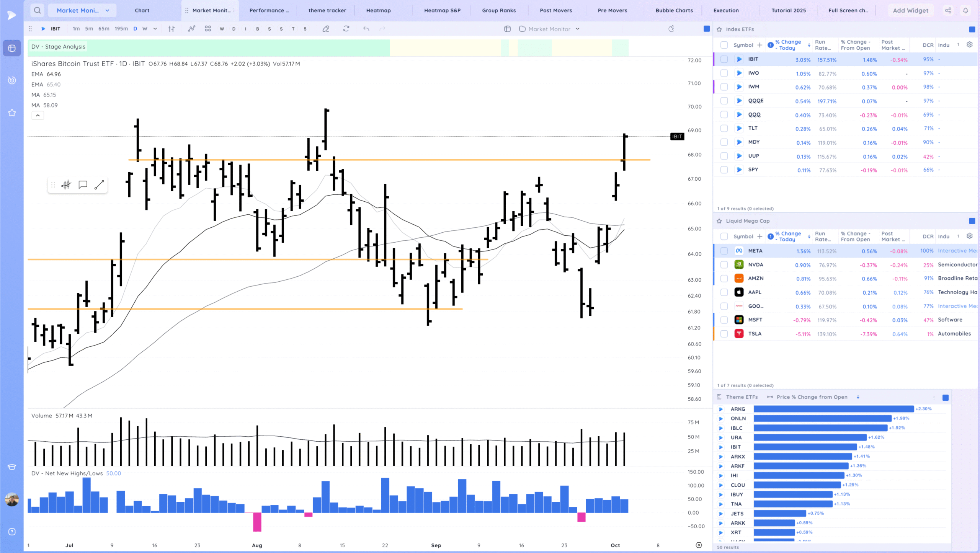980x553 pixels.
Task: Click the eraser drawing icon
Action: (x=326, y=29)
